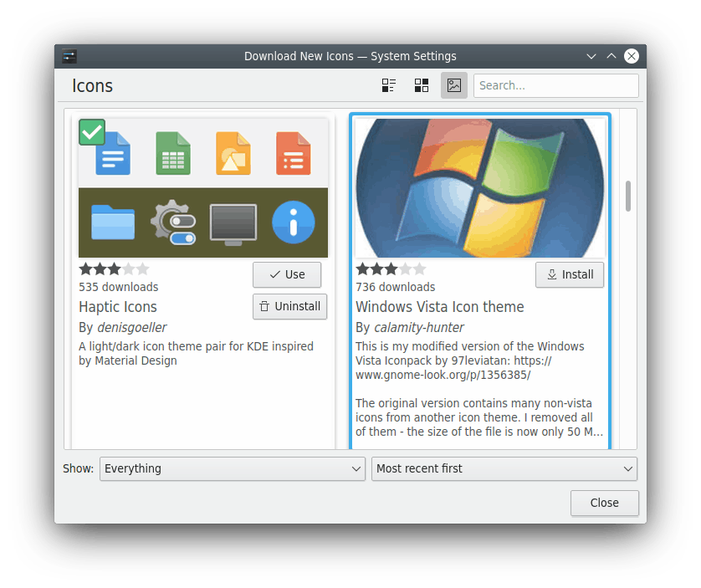Click the trash icon on Uninstall
The height and width of the screenshot is (588, 701).
click(x=266, y=306)
